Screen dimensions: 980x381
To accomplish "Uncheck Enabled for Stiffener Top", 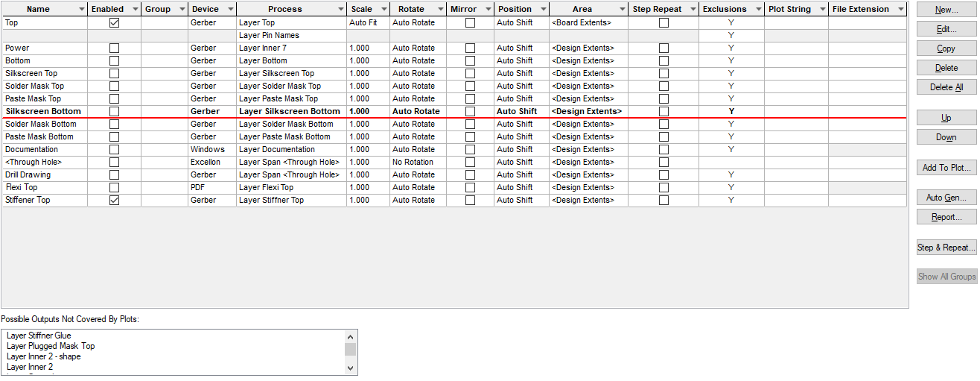I will 114,201.
